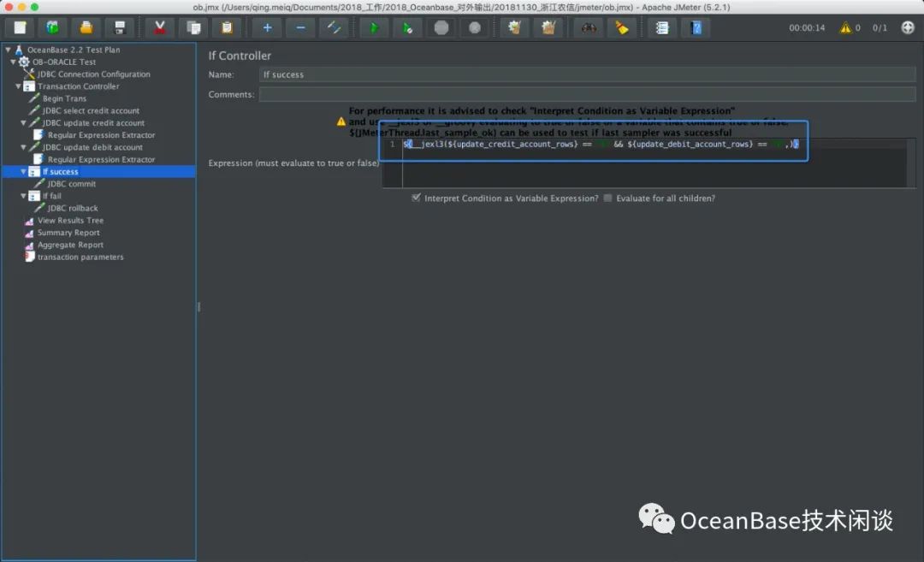Click the Function Helper list icon
Image resolution: width=924 pixels, height=562 pixels.
661,27
